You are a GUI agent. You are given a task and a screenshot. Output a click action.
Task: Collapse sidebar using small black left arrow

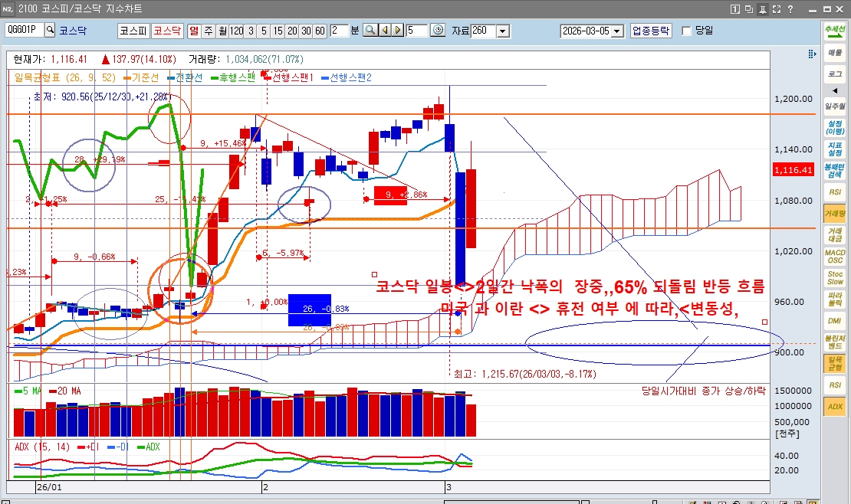835,90
